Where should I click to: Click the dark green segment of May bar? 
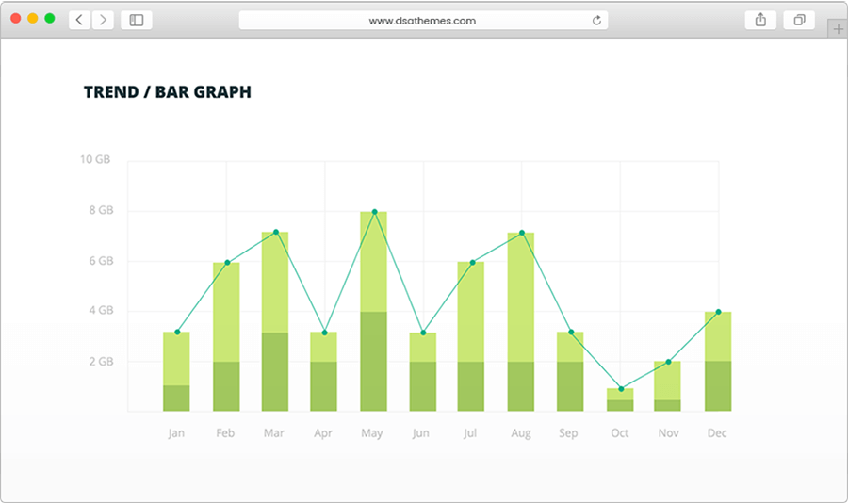click(374, 361)
